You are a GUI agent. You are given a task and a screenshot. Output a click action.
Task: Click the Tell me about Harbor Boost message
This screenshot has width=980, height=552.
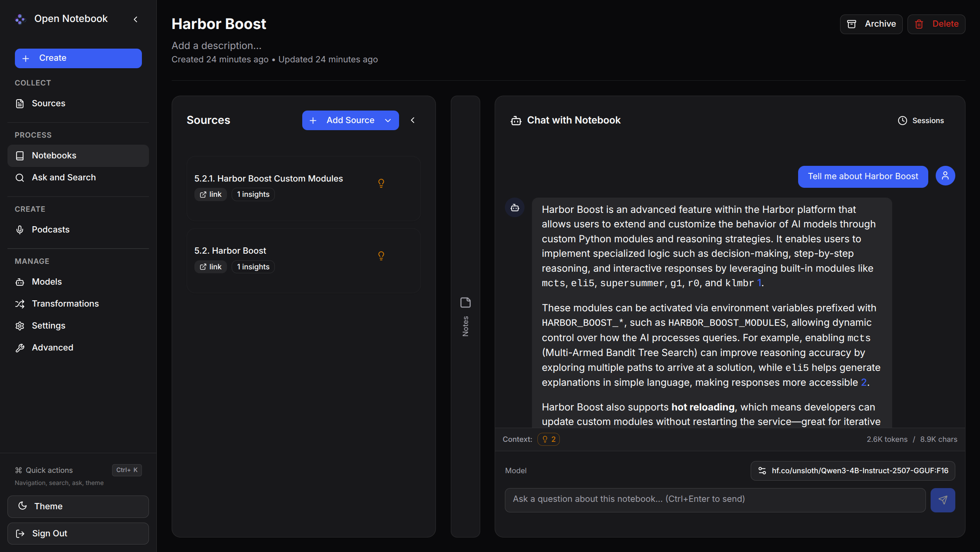(863, 177)
